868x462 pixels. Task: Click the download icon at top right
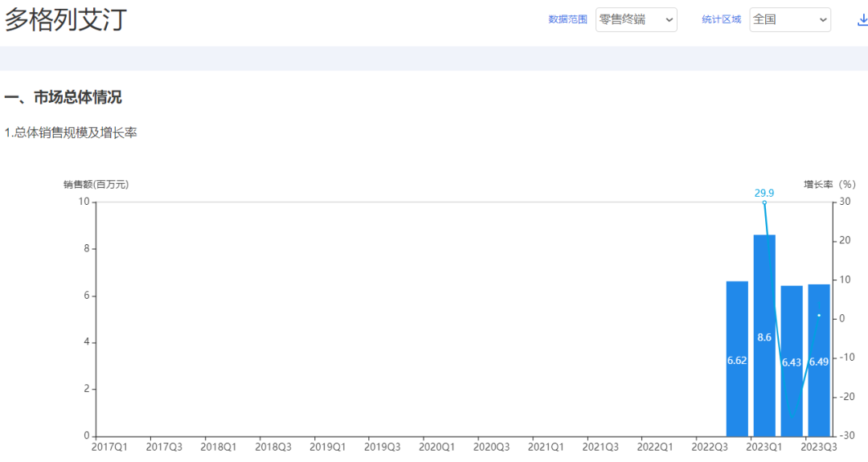(x=862, y=20)
